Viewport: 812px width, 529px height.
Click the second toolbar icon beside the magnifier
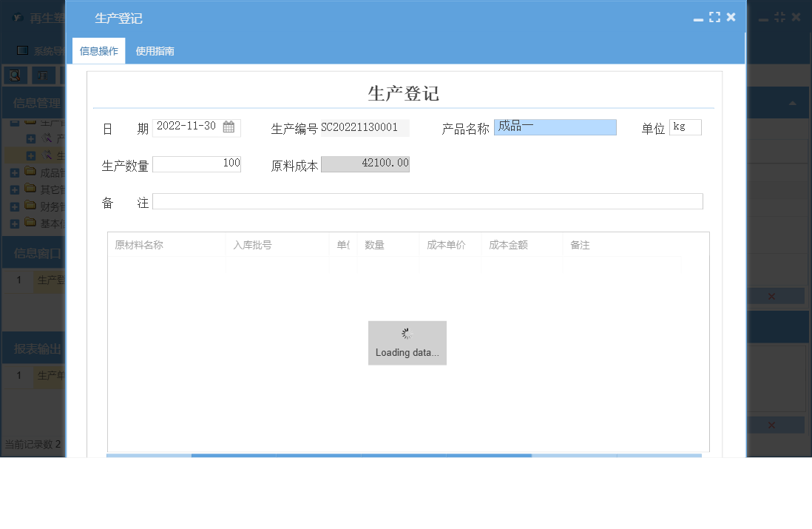(x=41, y=75)
